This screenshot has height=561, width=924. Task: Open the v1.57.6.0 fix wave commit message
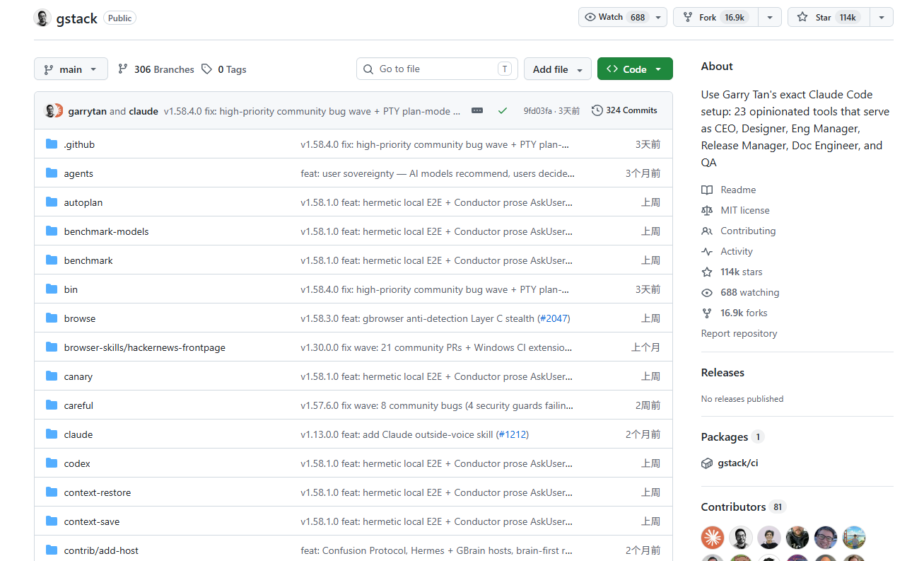pyautogui.click(x=437, y=405)
